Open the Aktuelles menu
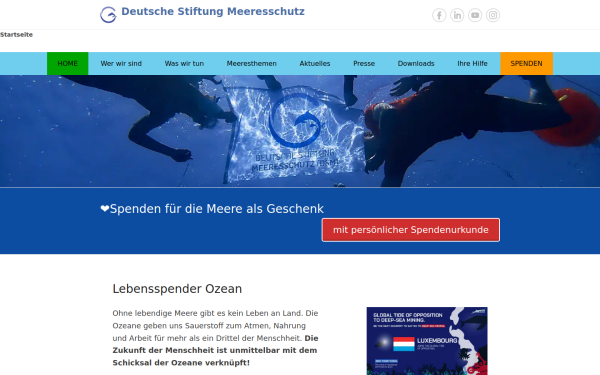Viewport: 600px width, 375px height. [315, 64]
